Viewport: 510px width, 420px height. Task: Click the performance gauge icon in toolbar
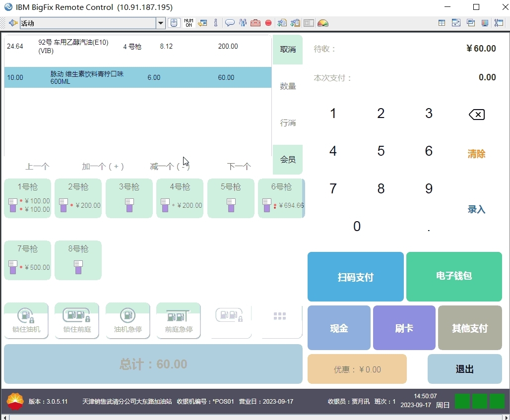[323, 23]
